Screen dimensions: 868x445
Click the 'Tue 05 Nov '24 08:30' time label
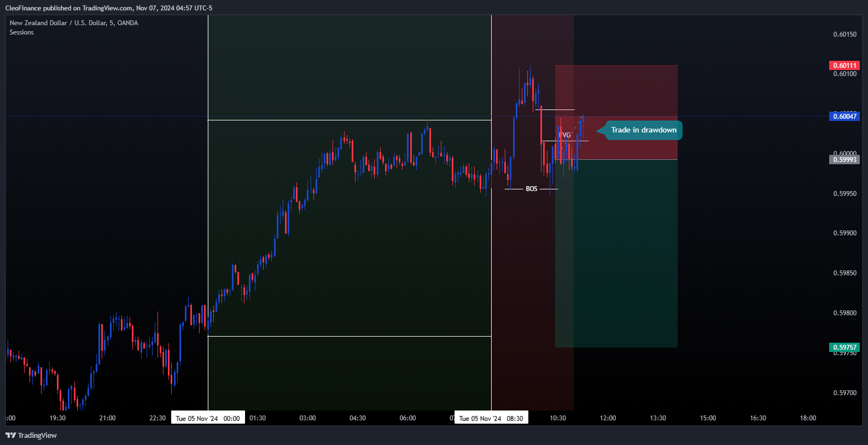[491, 418]
